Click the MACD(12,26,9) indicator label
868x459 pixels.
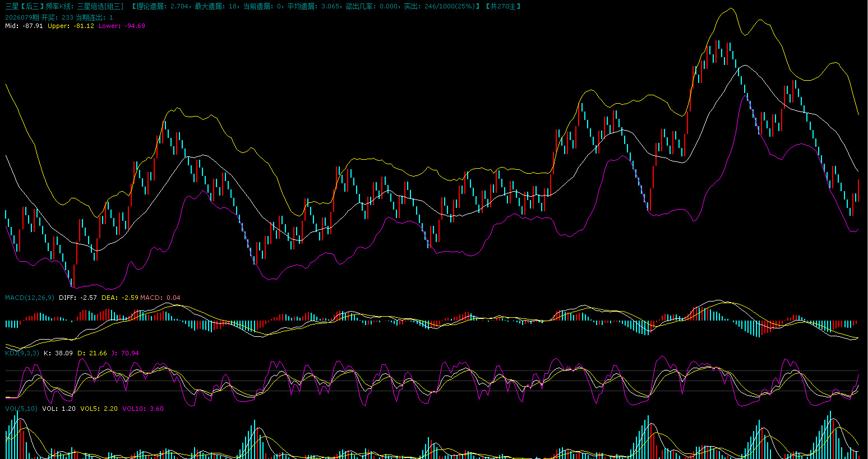pyautogui.click(x=30, y=298)
